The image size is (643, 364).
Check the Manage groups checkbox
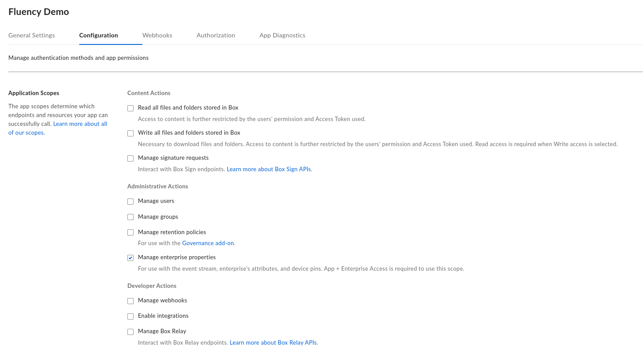pyautogui.click(x=130, y=217)
